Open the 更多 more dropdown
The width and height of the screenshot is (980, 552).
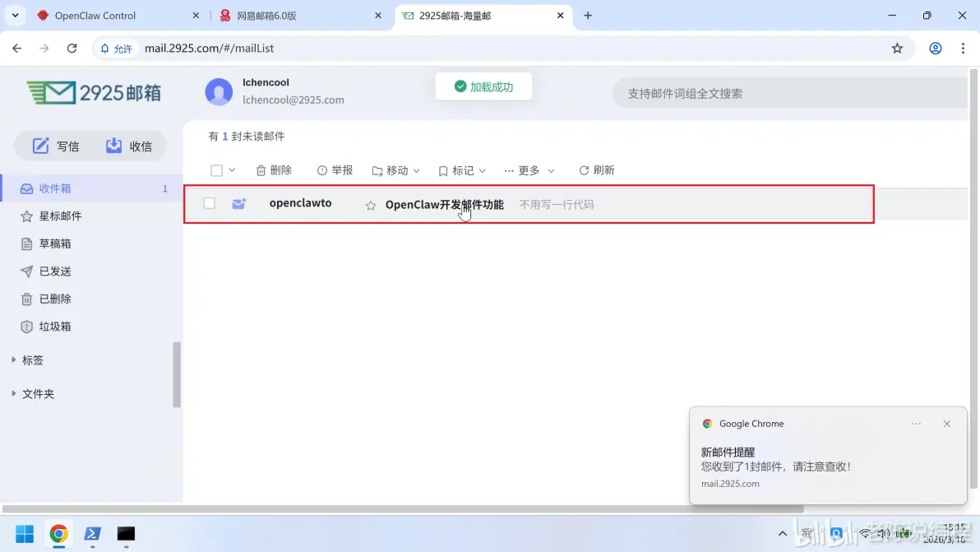coord(529,170)
